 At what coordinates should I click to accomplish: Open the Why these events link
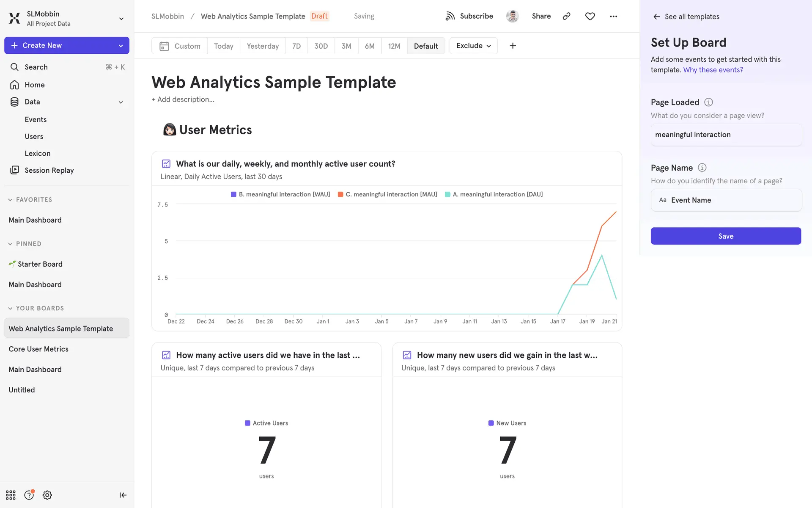713,70
